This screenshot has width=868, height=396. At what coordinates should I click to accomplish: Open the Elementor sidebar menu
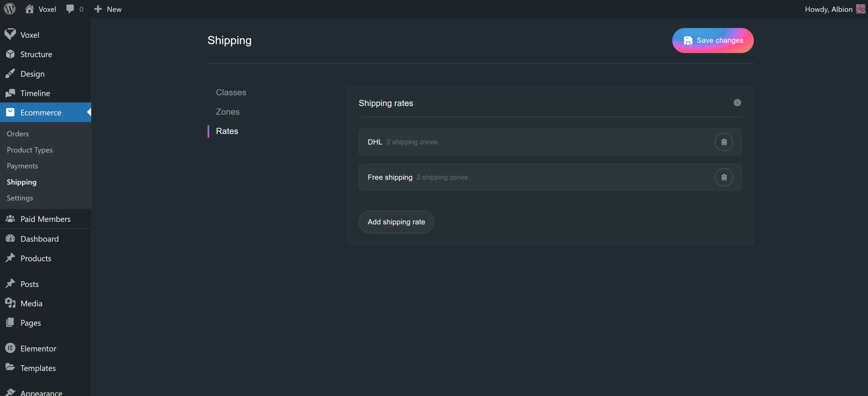tap(38, 348)
